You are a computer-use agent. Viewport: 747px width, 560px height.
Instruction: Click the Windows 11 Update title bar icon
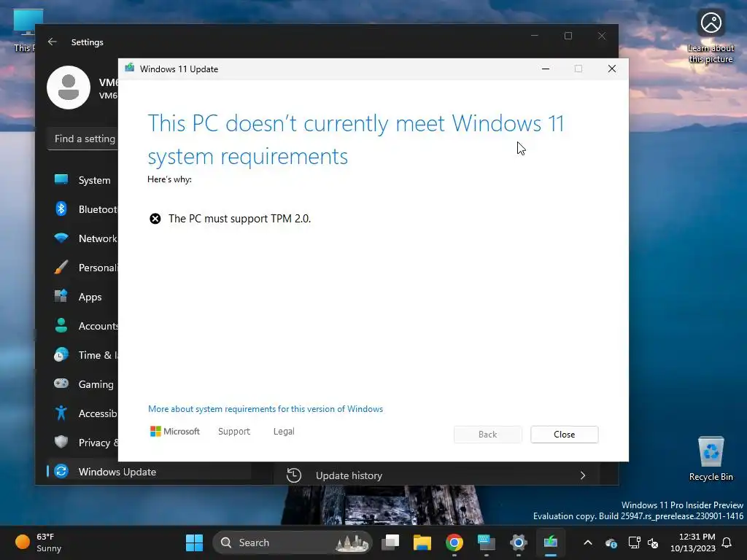point(130,69)
